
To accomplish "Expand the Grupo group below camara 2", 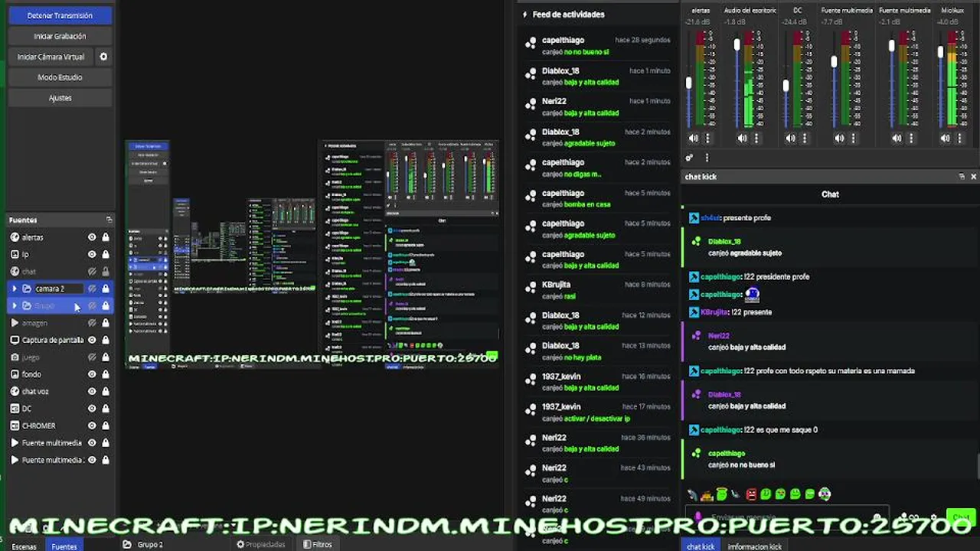I will [15, 306].
